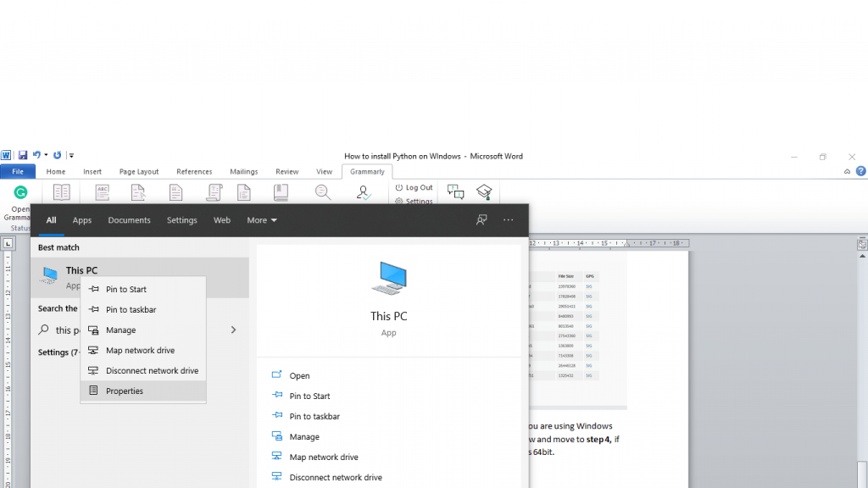Switch to the Page Layout ribbon tab
868x488 pixels.
click(x=139, y=171)
